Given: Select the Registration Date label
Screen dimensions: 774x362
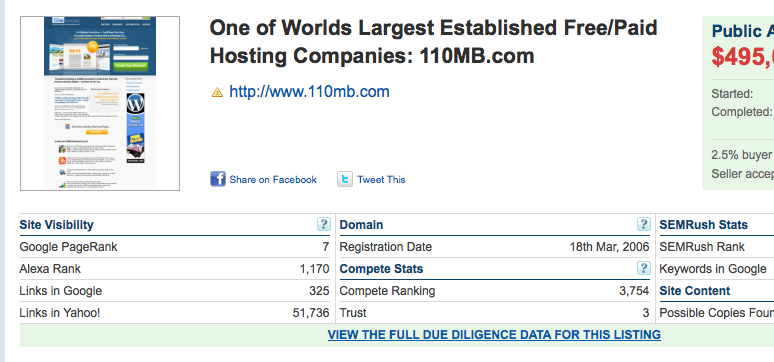Looking at the screenshot, I should [x=386, y=247].
